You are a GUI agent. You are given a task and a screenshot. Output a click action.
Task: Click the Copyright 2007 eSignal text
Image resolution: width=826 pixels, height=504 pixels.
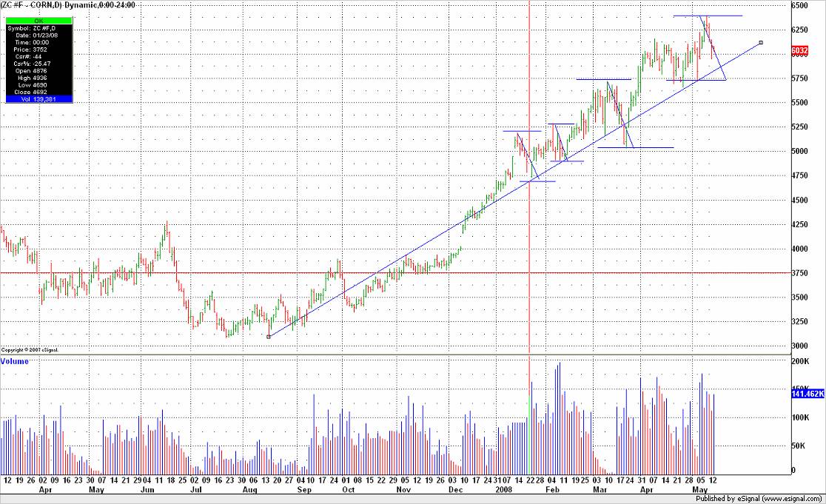[x=29, y=349]
